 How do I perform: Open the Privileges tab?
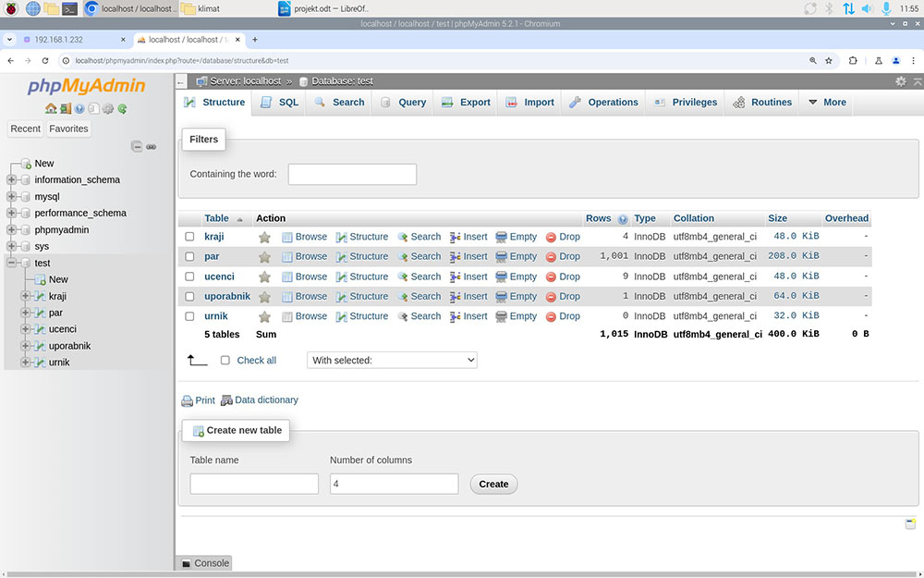point(686,102)
